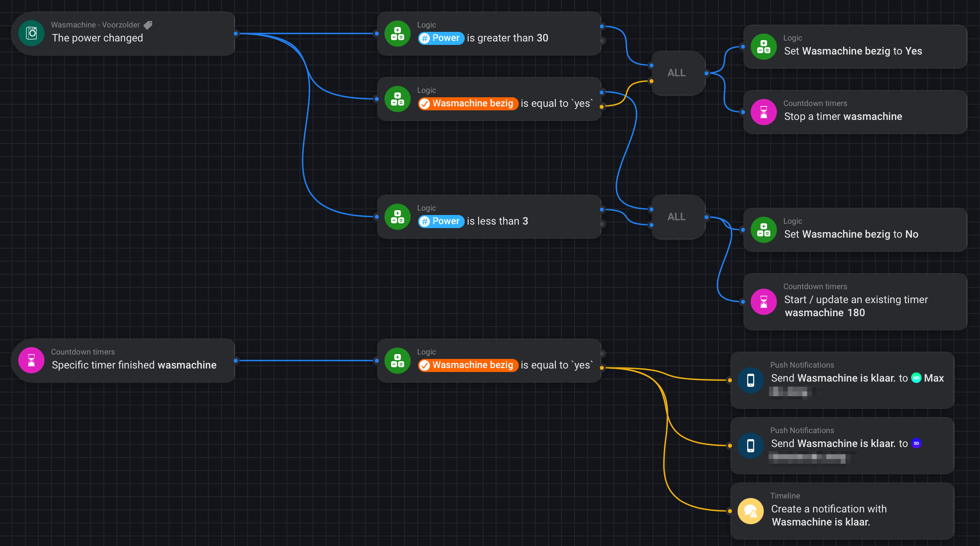
Task: Click the blue Power tag in 'greater than 30' card
Action: 441,38
